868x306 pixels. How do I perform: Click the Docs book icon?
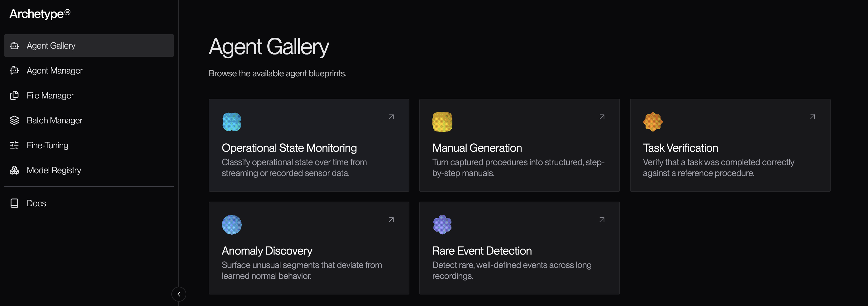coord(14,203)
